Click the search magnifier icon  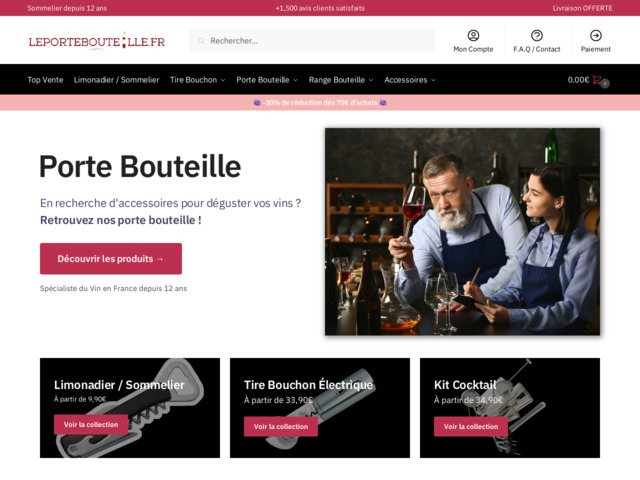(201, 41)
